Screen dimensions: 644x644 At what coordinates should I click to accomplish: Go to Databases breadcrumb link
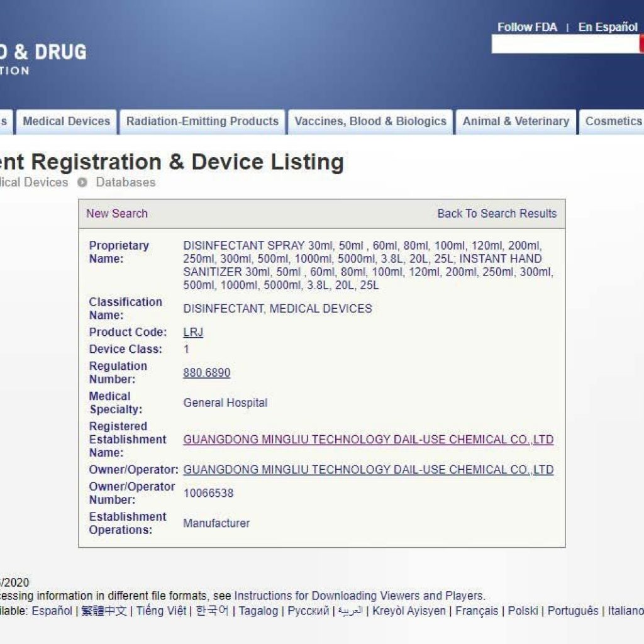pyautogui.click(x=125, y=182)
